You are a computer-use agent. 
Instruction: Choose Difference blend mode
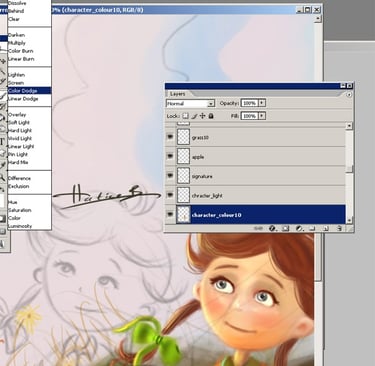pos(29,178)
